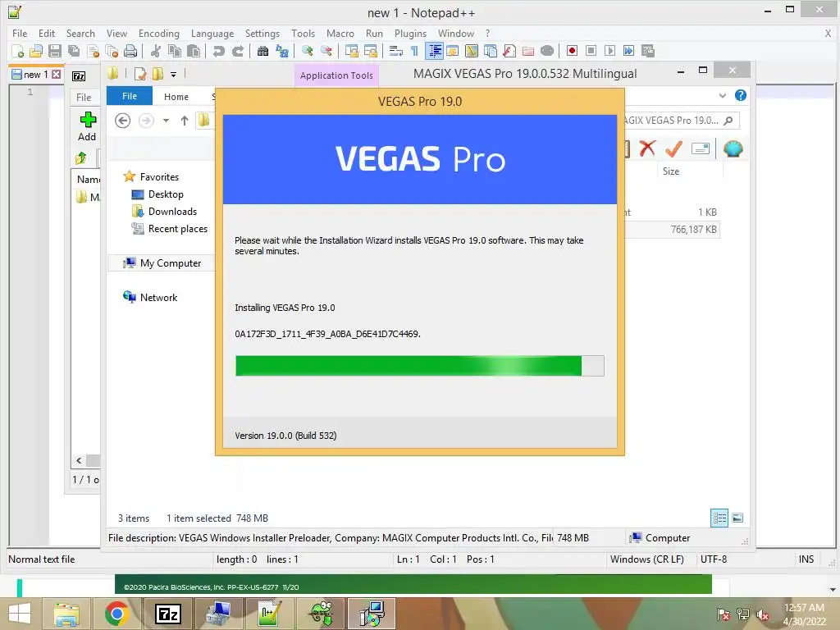The image size is (840, 630).
Task: Click the Save All icon in Notepad++
Action: tap(74, 51)
